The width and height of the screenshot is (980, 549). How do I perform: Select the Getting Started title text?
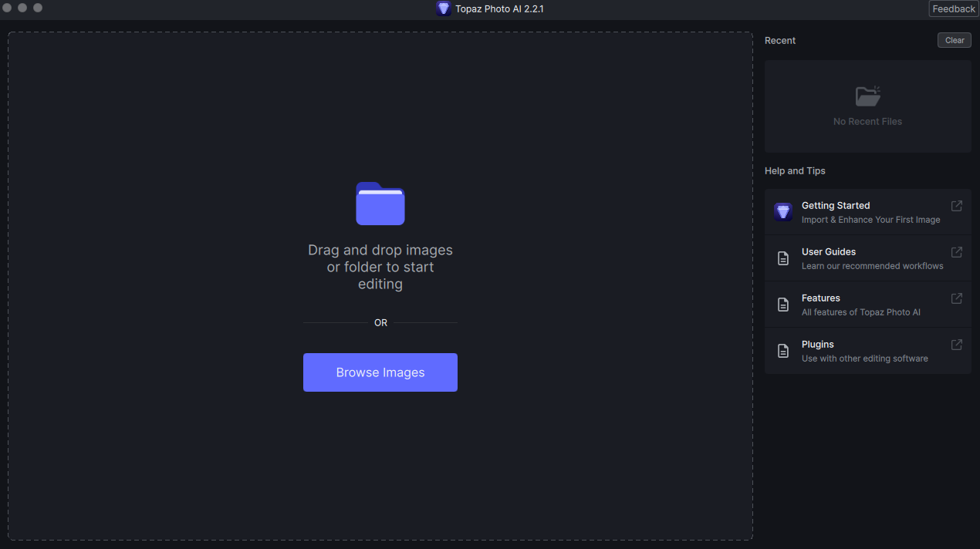point(835,206)
